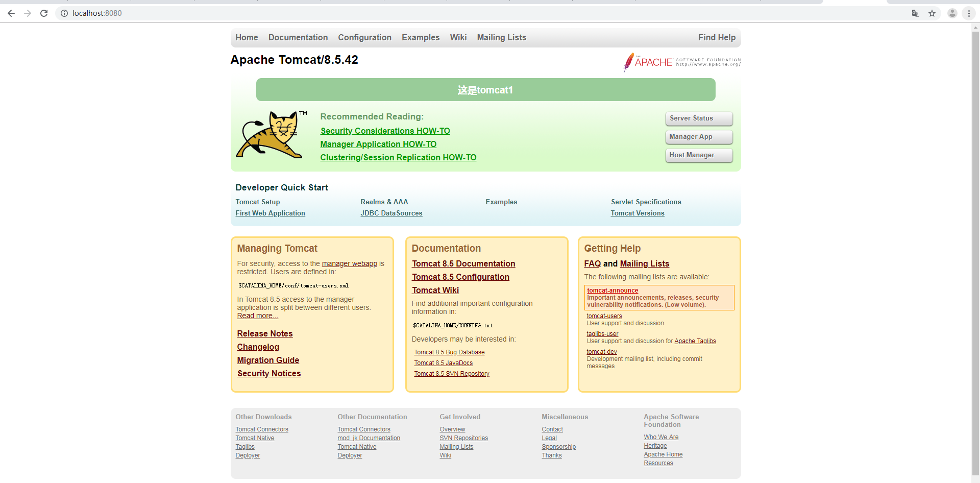Image resolution: width=980 pixels, height=483 pixels.
Task: Open Tomcat 8.5 Configuration link
Action: click(460, 277)
